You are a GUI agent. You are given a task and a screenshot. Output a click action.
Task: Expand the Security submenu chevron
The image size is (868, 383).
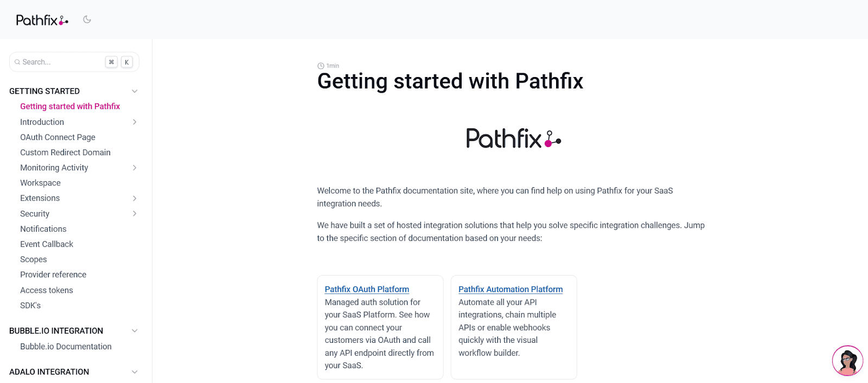click(x=135, y=214)
